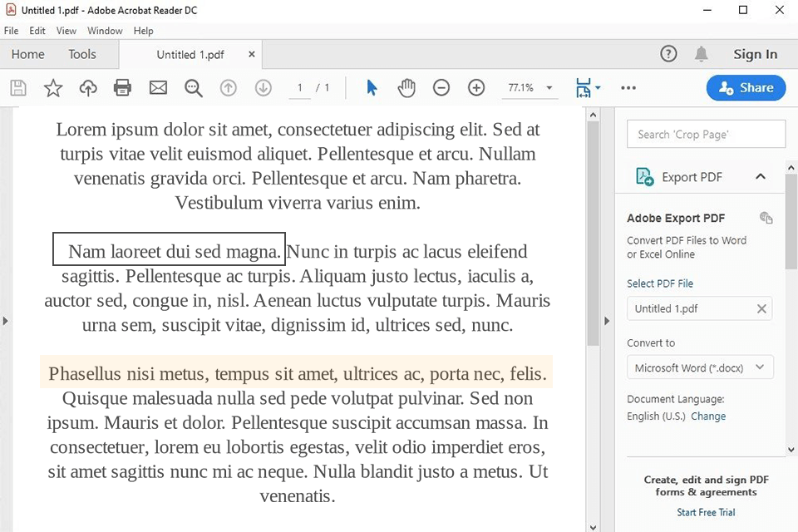Viewport: 798px width, 532px height.
Task: Select the text Selection tool arrow
Action: (x=372, y=87)
